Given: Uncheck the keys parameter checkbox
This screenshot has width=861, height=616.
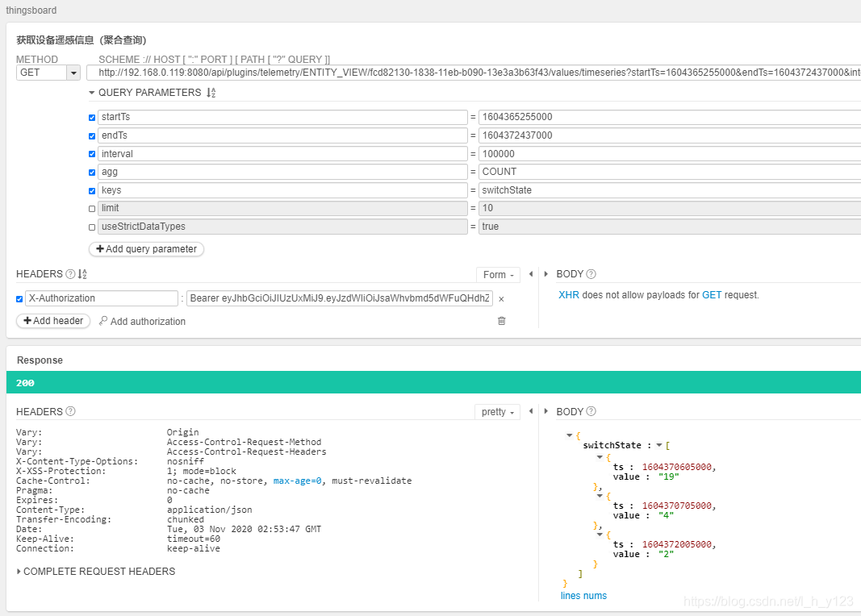Looking at the screenshot, I should pos(92,191).
